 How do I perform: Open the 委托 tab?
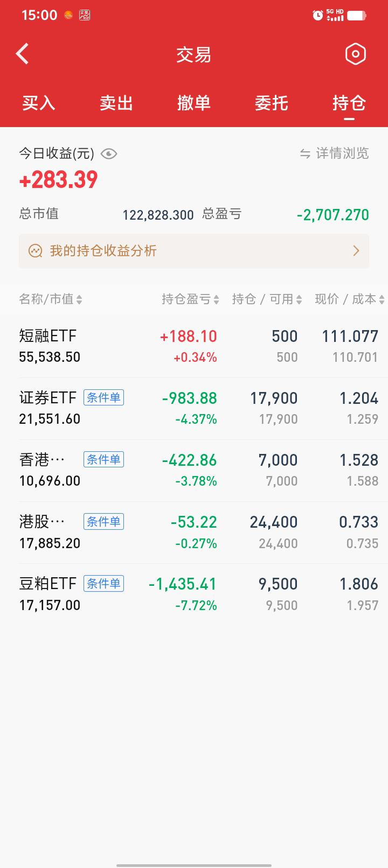[x=272, y=103]
